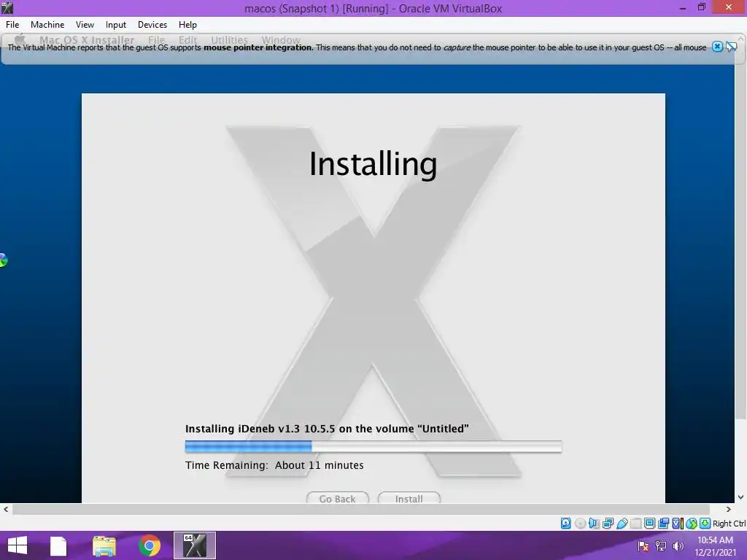Maximize or restore the VirtualBox window

point(701,7)
